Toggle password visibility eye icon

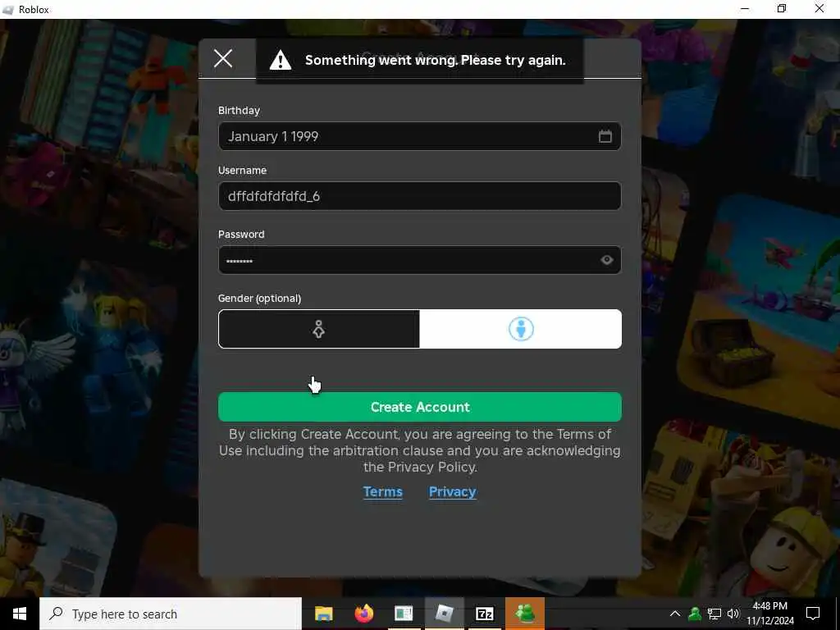click(x=606, y=260)
